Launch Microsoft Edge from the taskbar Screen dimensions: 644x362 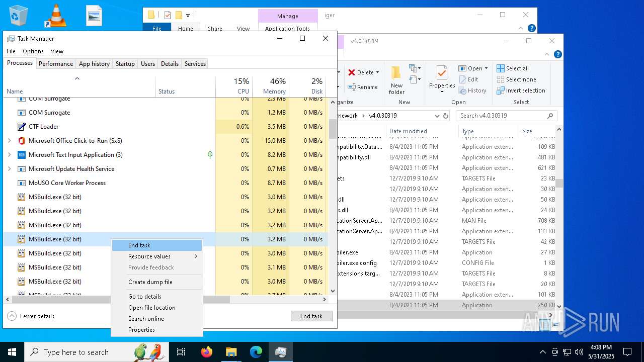(x=256, y=352)
